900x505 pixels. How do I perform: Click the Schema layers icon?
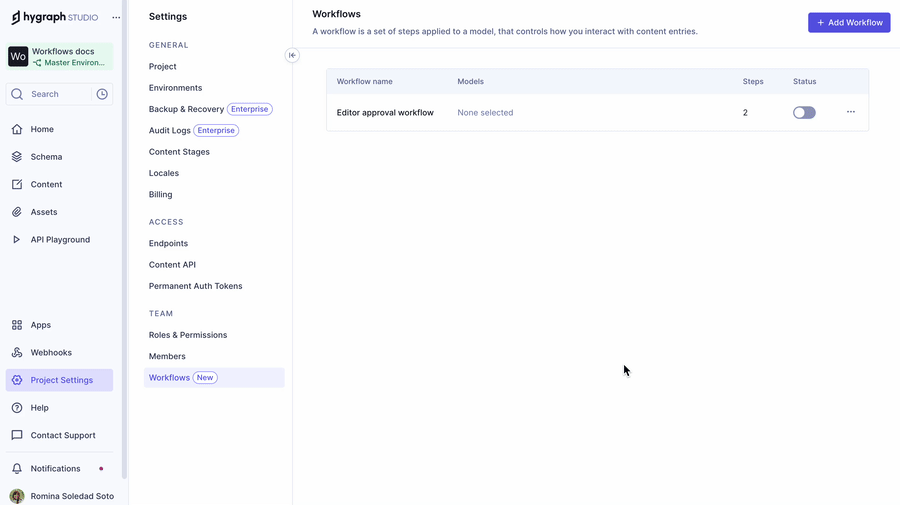point(17,157)
